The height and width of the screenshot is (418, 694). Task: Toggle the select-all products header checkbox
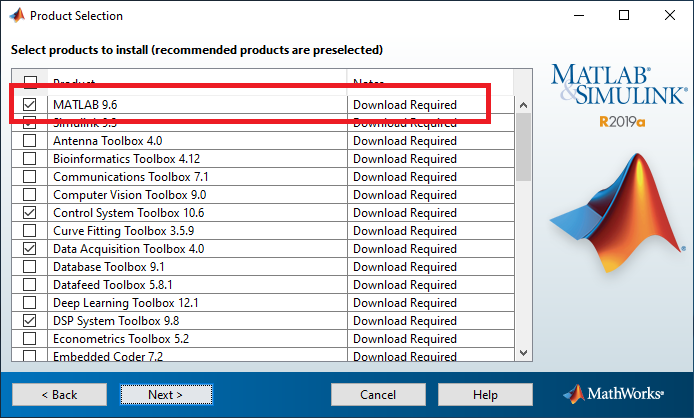[x=30, y=81]
